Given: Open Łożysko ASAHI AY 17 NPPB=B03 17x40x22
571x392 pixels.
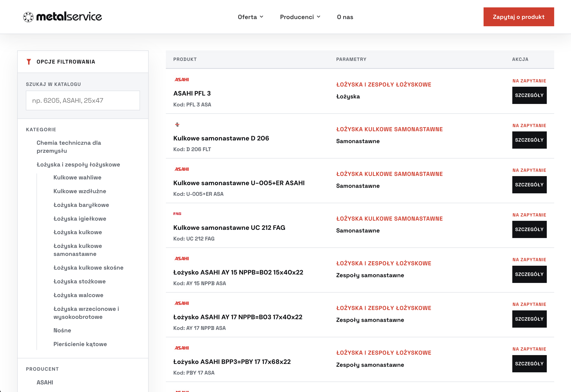Looking at the screenshot, I should click(238, 317).
